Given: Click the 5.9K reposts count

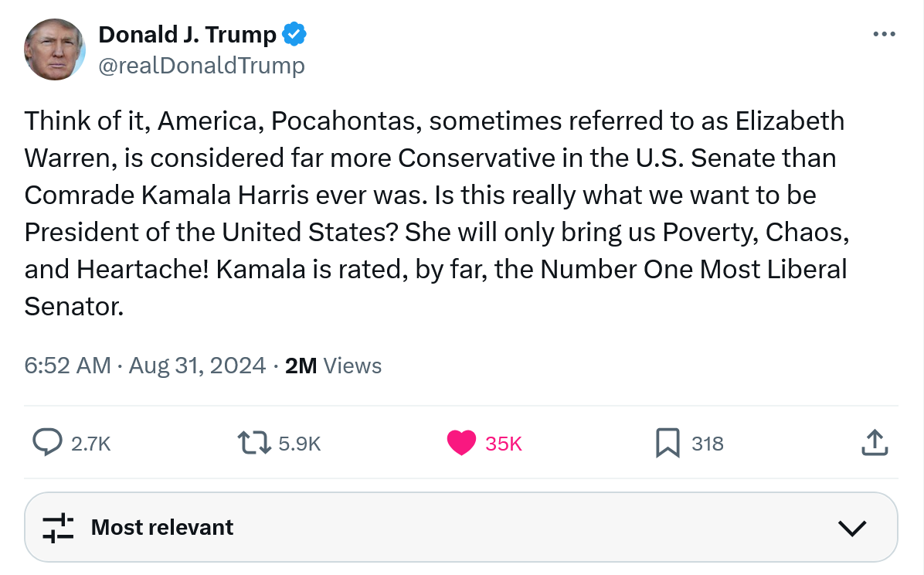Looking at the screenshot, I should click(x=299, y=444).
